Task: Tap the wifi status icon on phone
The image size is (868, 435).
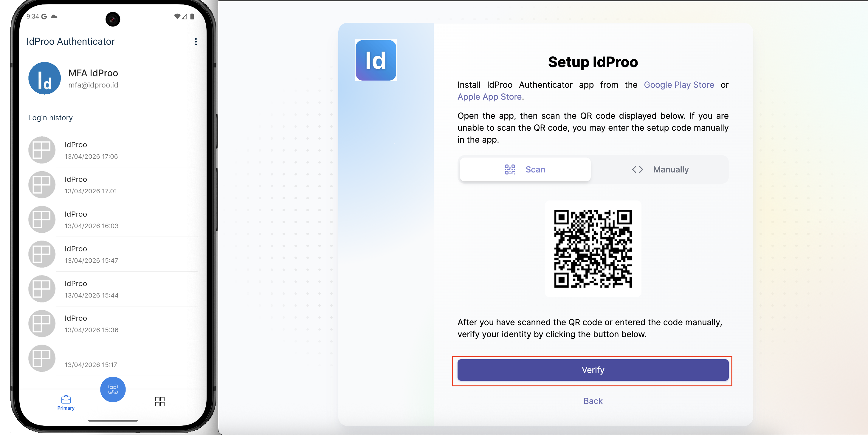Action: (177, 16)
